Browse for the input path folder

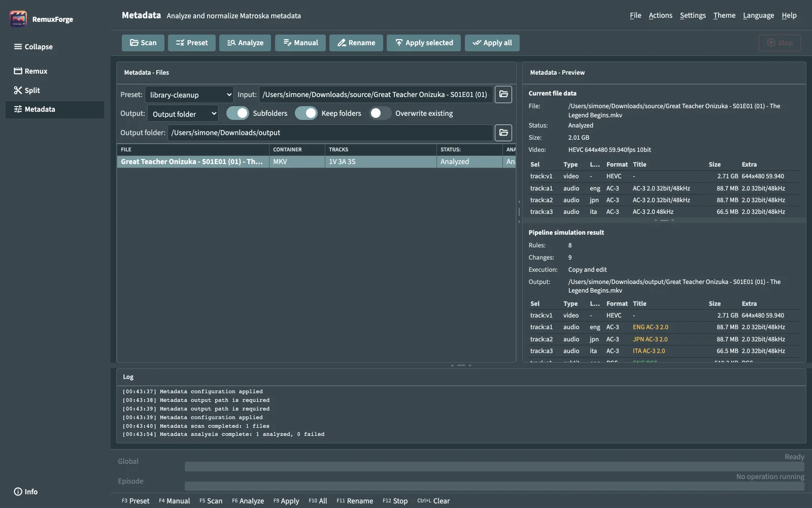tap(503, 94)
